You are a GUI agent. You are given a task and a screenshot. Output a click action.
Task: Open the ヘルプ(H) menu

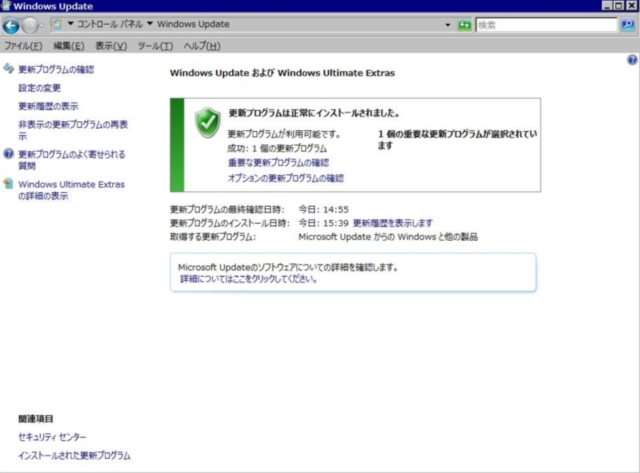[x=202, y=46]
